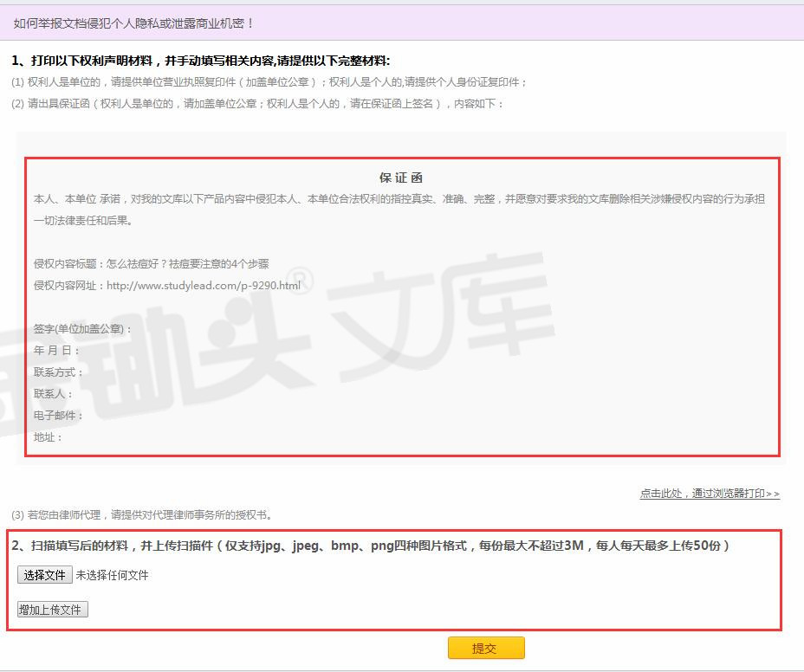This screenshot has height=672, width=804.
Task: Click the 侵权内容标题 line about 祛痘
Action: click(x=152, y=264)
